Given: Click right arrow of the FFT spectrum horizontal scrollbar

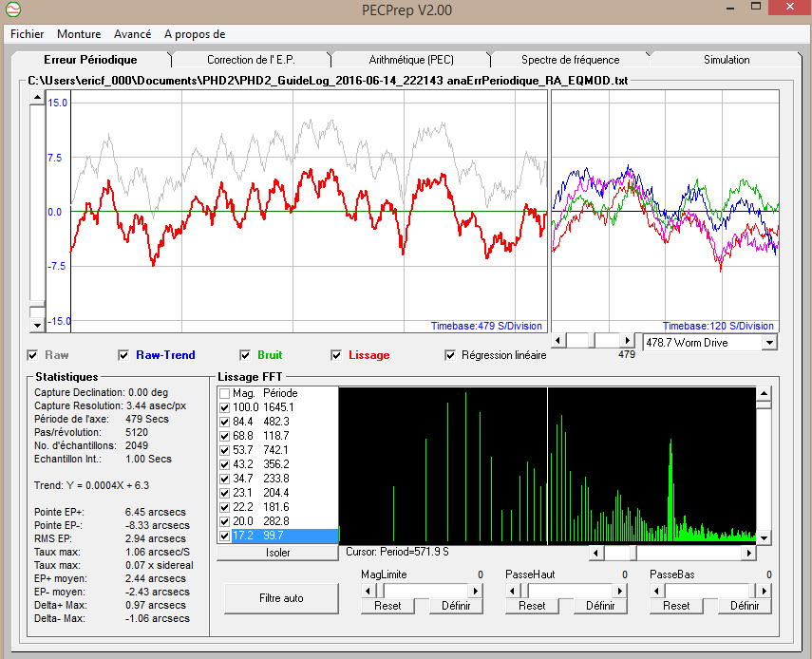Looking at the screenshot, I should [x=748, y=552].
